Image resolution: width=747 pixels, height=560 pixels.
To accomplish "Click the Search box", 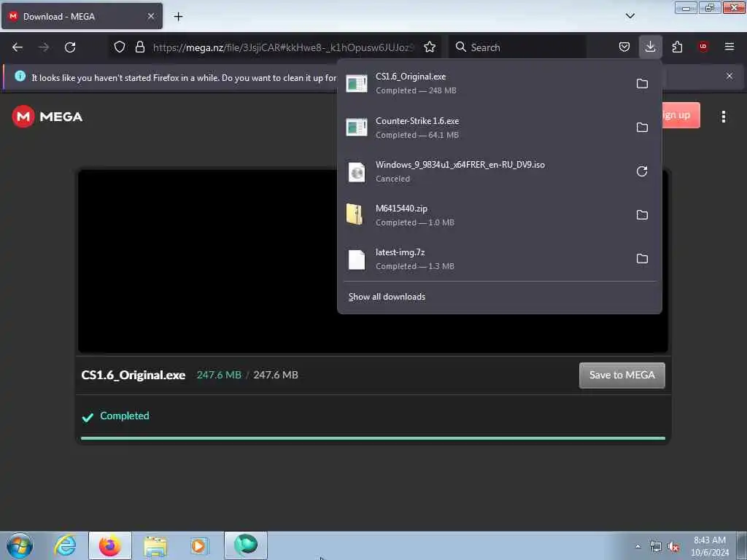I will click(x=517, y=47).
